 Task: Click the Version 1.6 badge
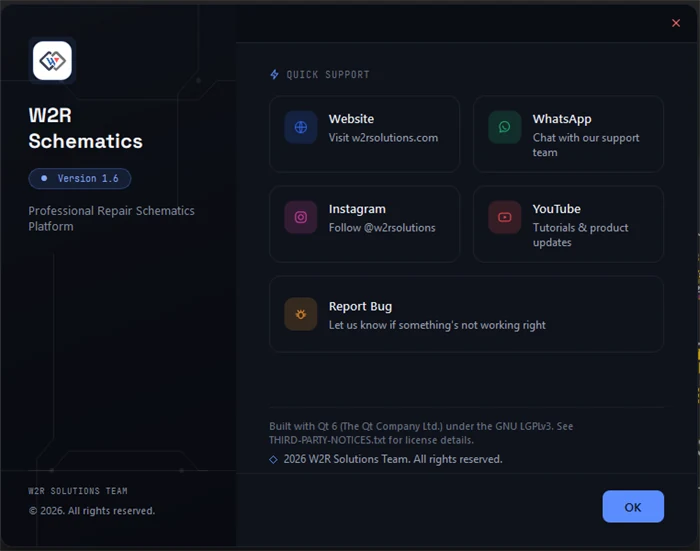(80, 179)
